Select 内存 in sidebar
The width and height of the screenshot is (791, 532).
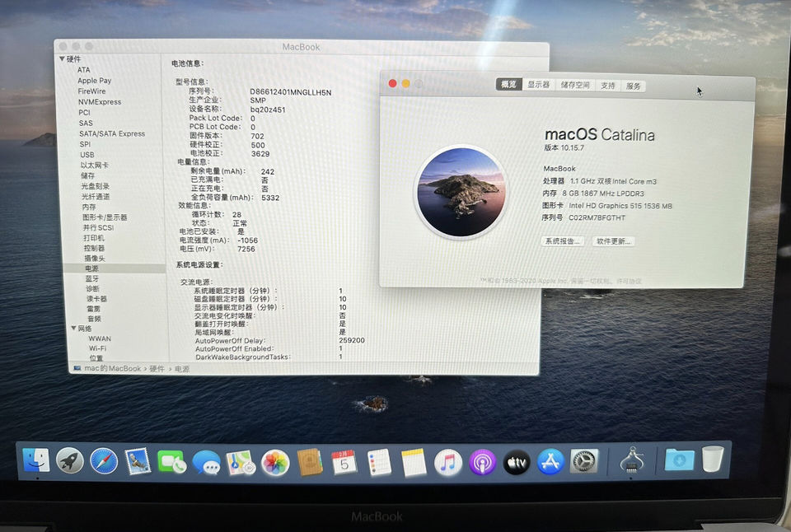[x=89, y=208]
